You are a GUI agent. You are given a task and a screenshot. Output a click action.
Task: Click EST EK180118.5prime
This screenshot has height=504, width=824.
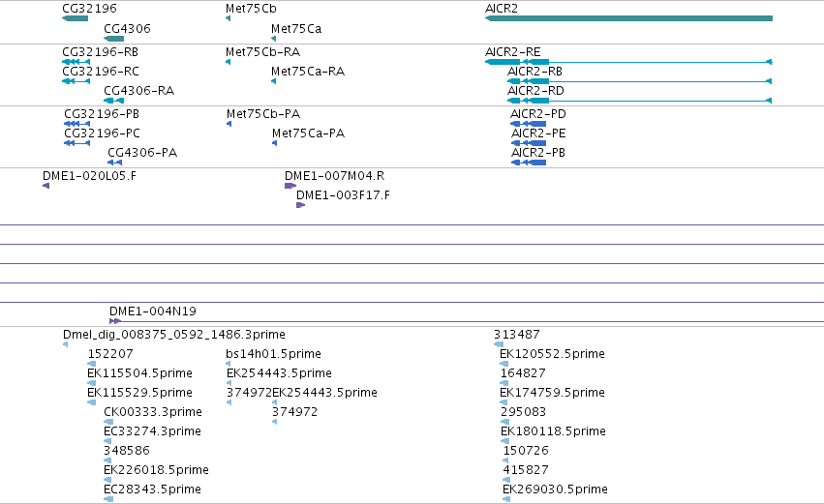point(553,431)
